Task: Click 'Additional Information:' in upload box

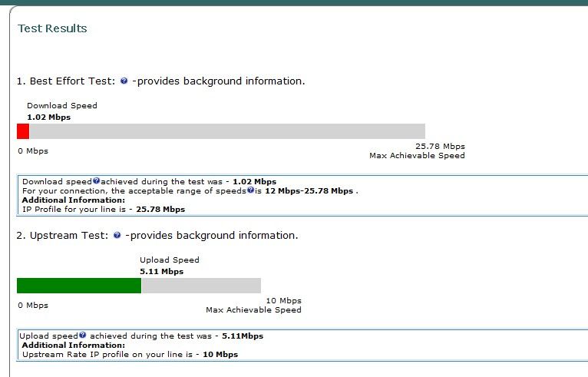Action: [x=74, y=345]
